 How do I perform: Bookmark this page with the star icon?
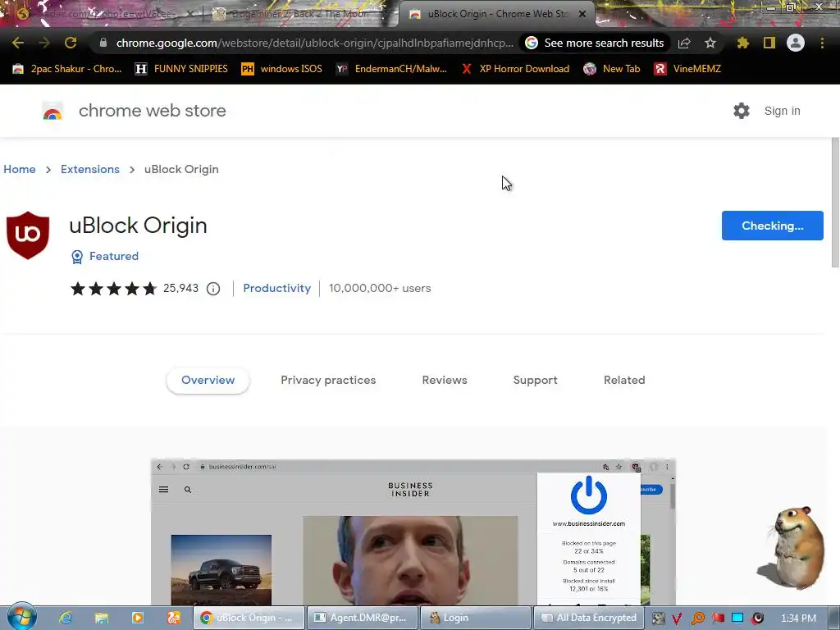click(710, 43)
